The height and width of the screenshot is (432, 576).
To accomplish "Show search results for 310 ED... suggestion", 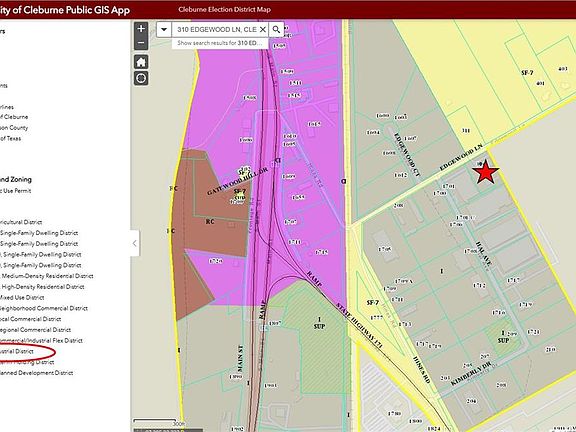I will click(220, 43).
